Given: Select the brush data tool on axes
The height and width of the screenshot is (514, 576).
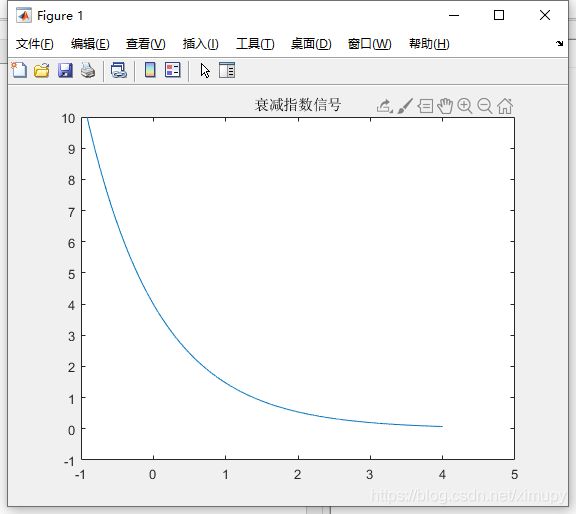Looking at the screenshot, I should pyautogui.click(x=405, y=106).
